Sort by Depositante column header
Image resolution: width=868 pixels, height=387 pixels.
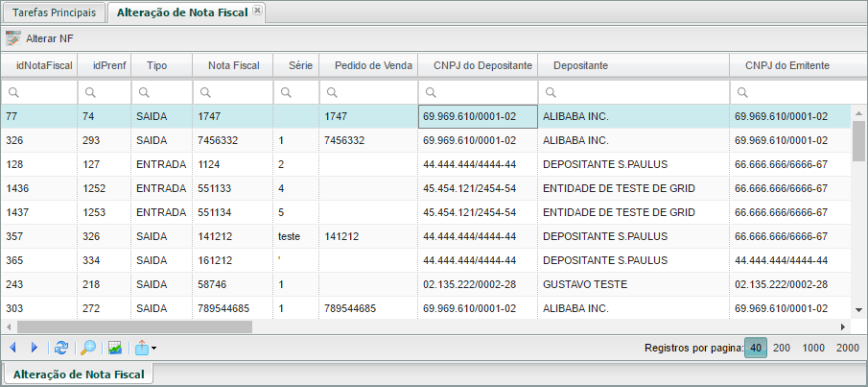coord(633,65)
